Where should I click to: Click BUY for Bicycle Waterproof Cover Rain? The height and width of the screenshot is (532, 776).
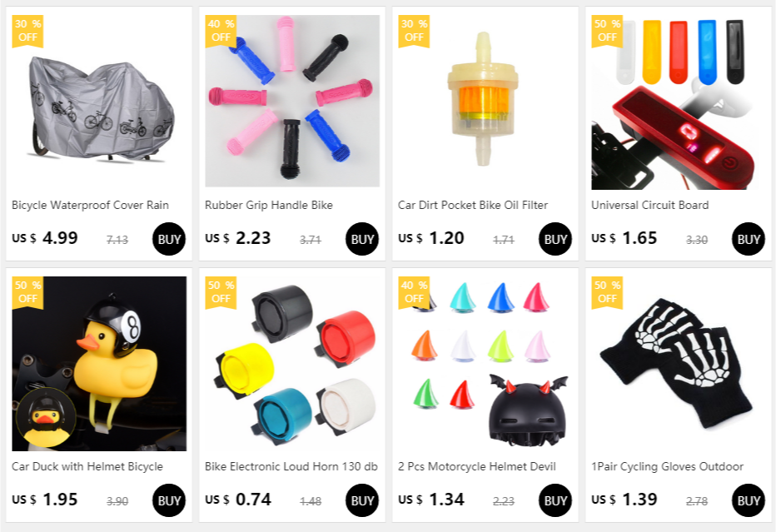coord(169,239)
